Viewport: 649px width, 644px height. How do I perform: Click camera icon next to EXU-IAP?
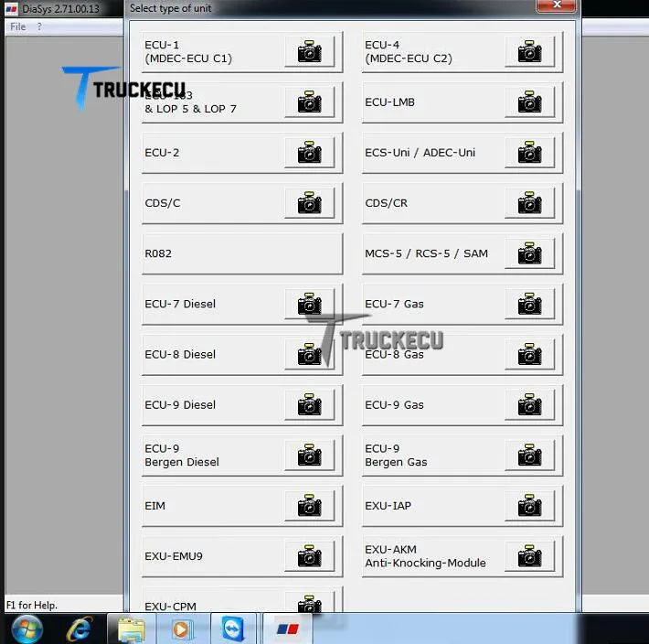529,506
